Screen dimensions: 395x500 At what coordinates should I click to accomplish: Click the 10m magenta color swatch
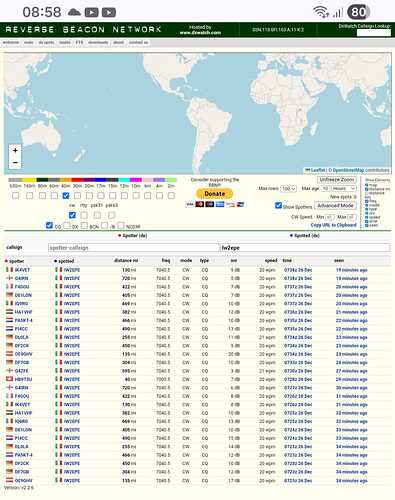click(x=136, y=180)
